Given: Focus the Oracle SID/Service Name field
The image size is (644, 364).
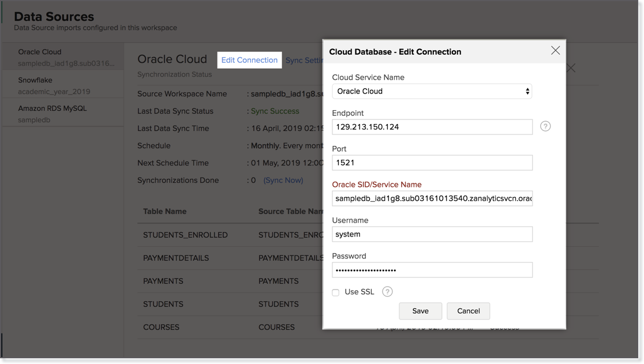Looking at the screenshot, I should pos(432,198).
